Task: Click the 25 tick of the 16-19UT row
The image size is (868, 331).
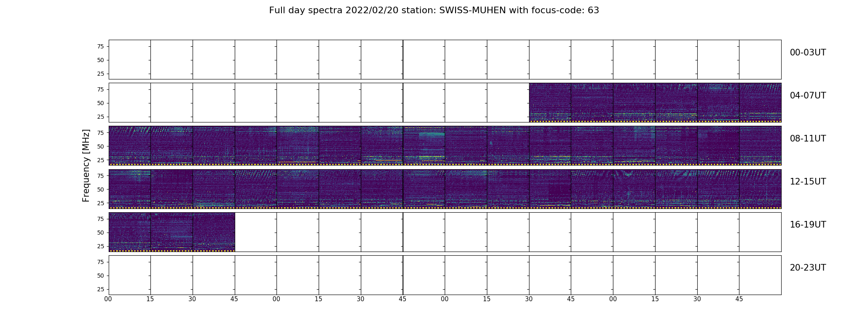Action: click(x=100, y=246)
